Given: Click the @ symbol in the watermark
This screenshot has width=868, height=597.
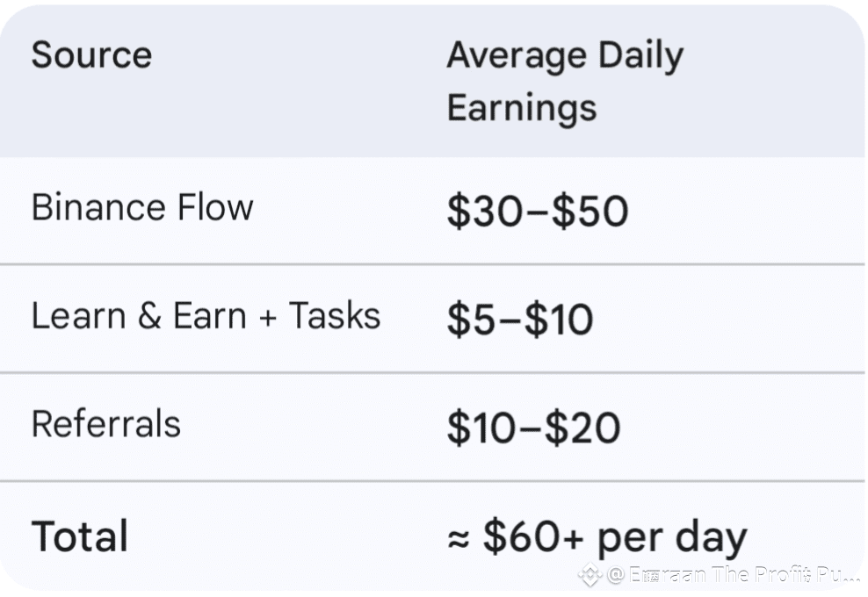Looking at the screenshot, I should coord(616,575).
